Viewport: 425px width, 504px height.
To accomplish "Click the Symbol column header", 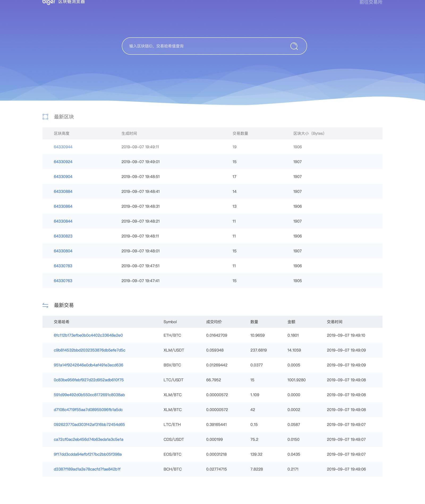I will pyautogui.click(x=170, y=322).
